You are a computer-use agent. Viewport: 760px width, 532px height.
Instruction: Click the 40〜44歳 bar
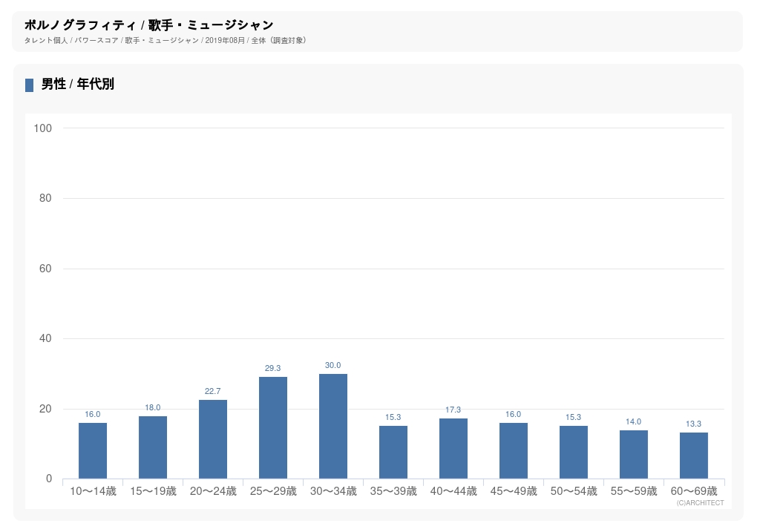coord(453,449)
